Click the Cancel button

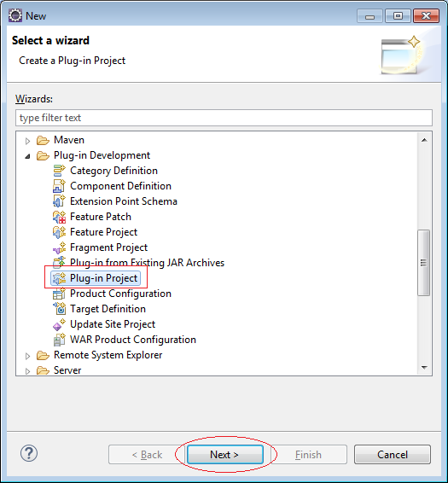(393, 454)
